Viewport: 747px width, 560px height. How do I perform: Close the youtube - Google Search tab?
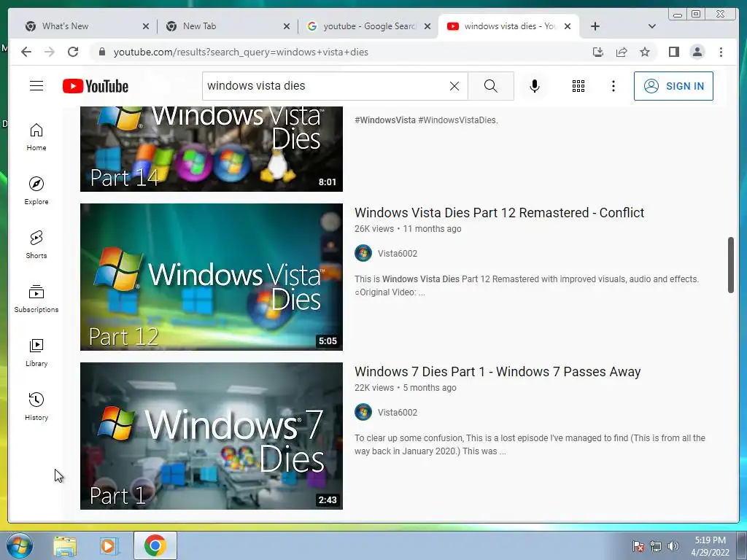tap(427, 26)
